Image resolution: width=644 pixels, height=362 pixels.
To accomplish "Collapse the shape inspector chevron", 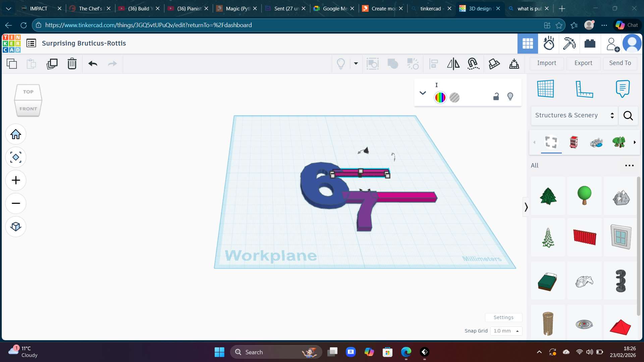I will click(423, 93).
